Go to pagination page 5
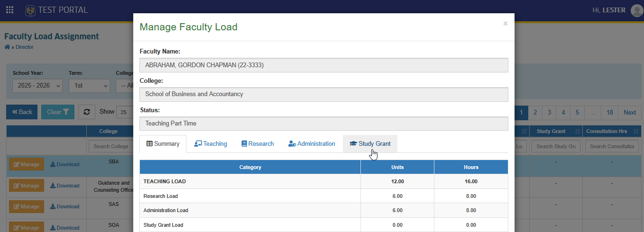The height and width of the screenshot is (232, 644). tap(577, 112)
